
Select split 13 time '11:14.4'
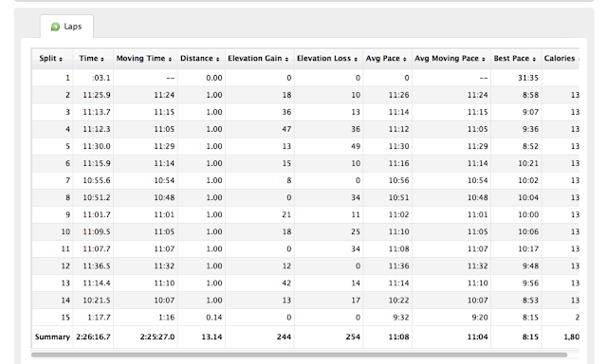point(97,282)
